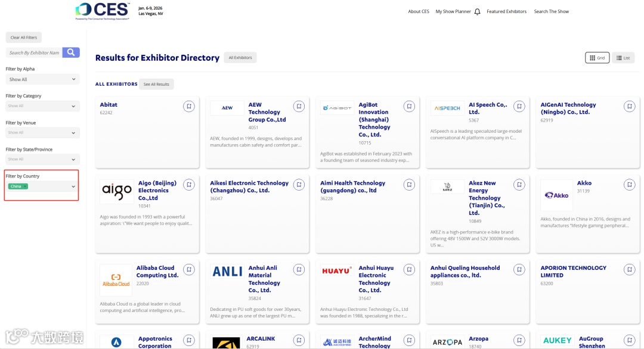Click the blue search magnifier button
The image size is (644, 349).
click(71, 52)
